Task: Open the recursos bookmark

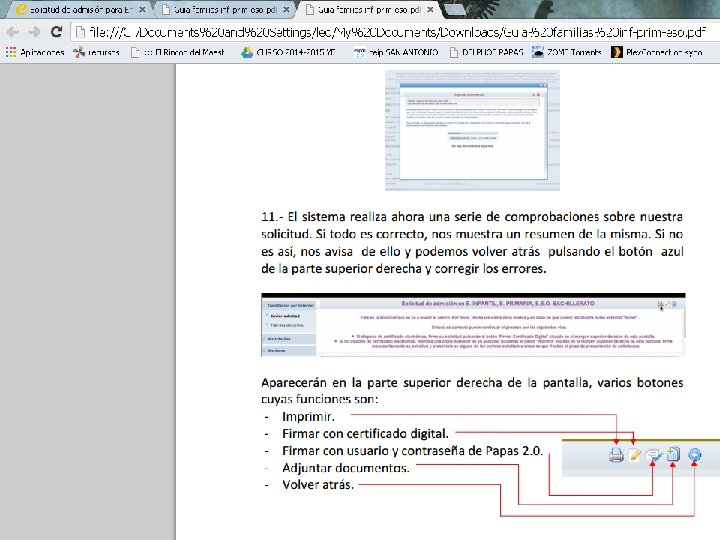Action: (96, 52)
